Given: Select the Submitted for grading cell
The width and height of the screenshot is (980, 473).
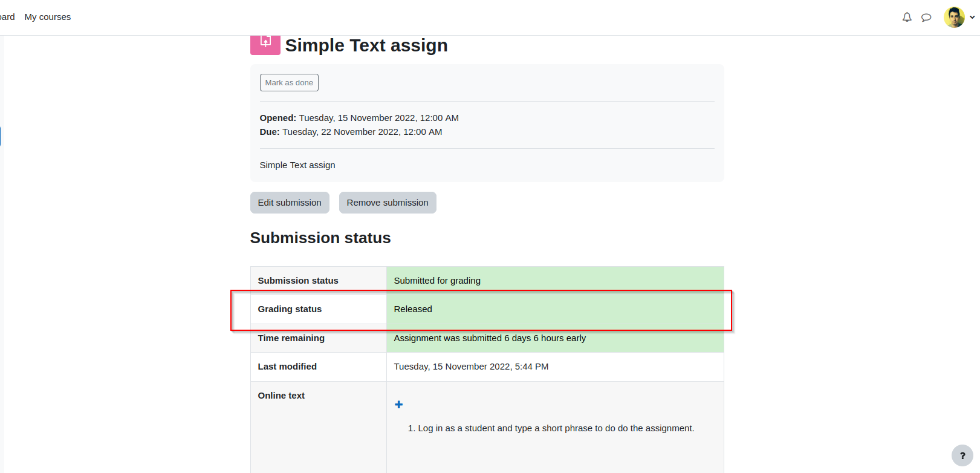Looking at the screenshot, I should click(555, 281).
